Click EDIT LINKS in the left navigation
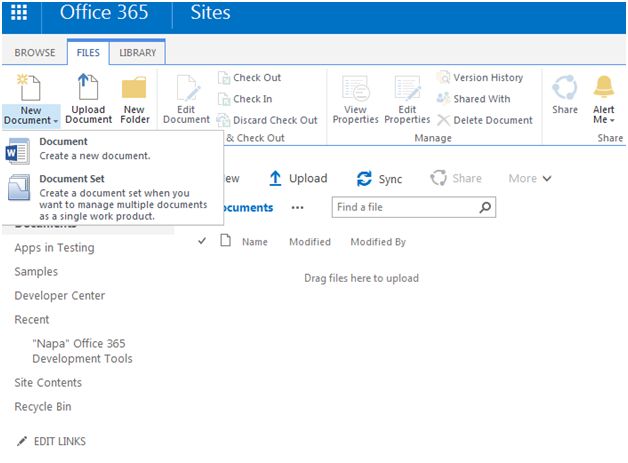 [59, 441]
